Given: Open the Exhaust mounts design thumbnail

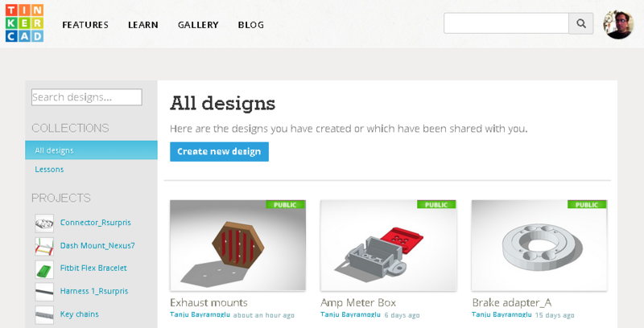Looking at the screenshot, I should 237,245.
